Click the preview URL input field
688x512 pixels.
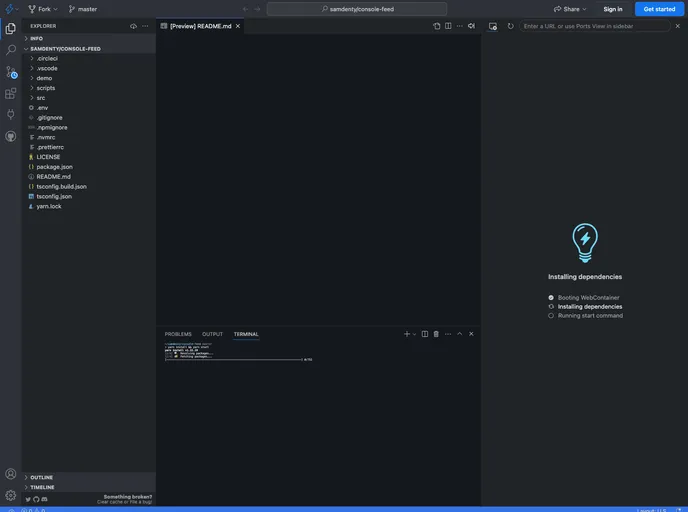(595, 26)
